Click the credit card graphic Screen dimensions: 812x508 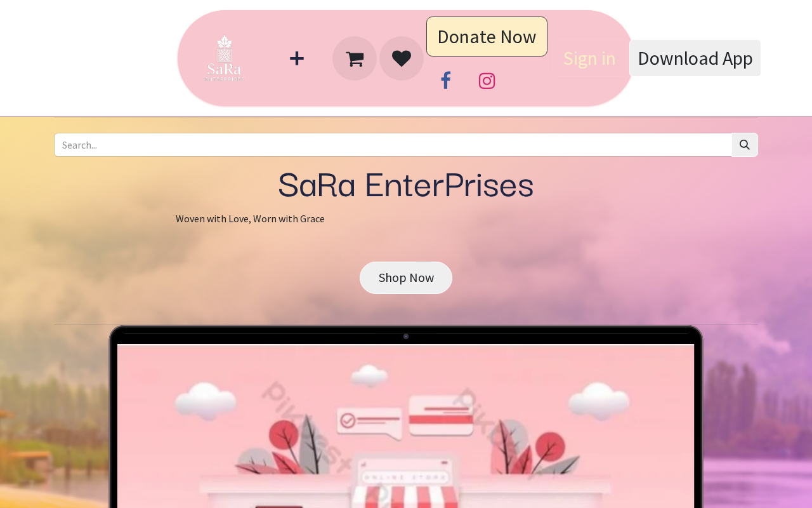(441, 416)
